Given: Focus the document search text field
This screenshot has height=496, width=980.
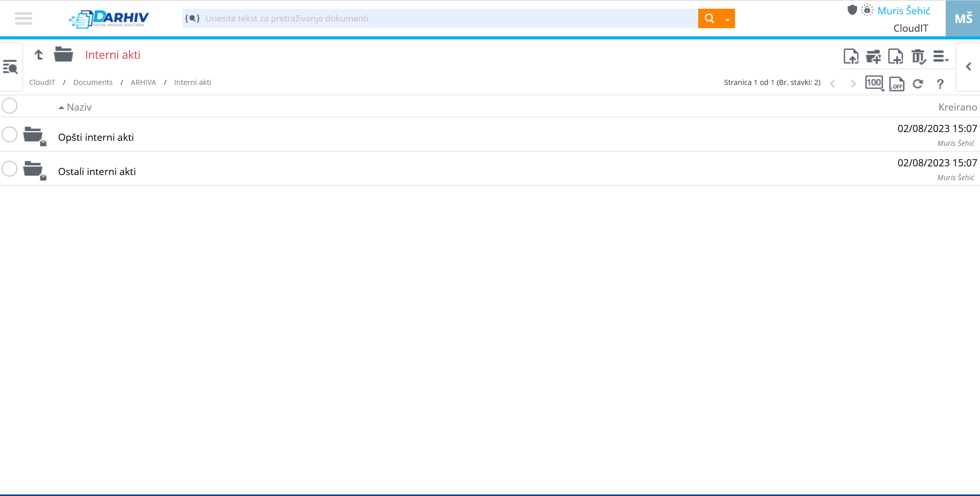Looking at the screenshot, I should [450, 18].
